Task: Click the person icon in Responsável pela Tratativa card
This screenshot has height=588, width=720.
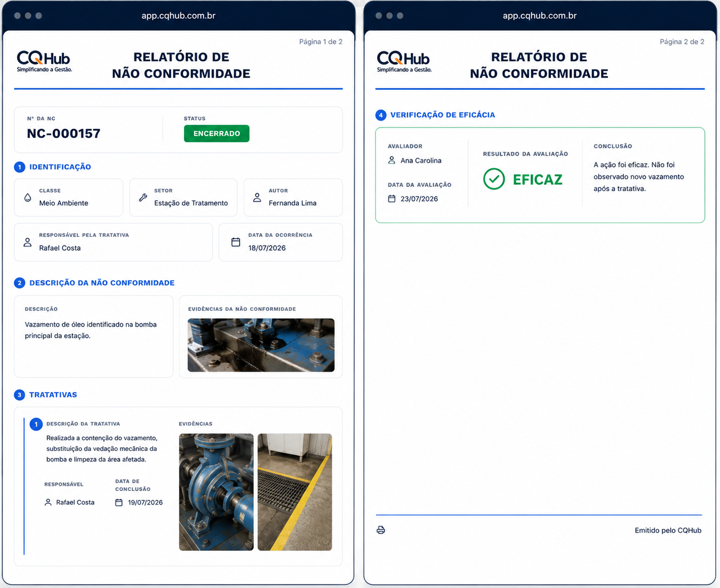Action: click(x=28, y=242)
